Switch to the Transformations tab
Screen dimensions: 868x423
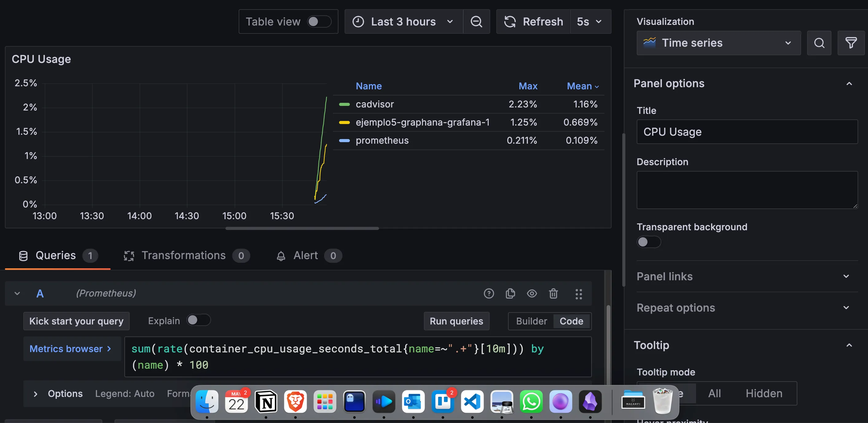pos(184,255)
